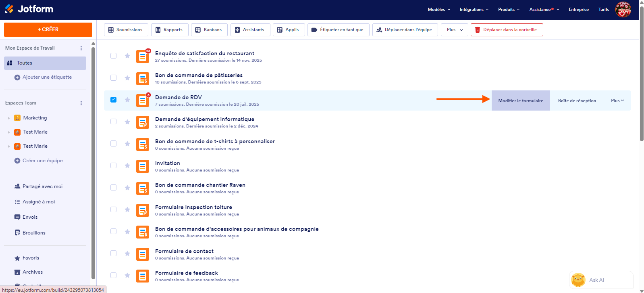Click Ajouter une étiquette
This screenshot has height=293, width=644.
click(43, 77)
